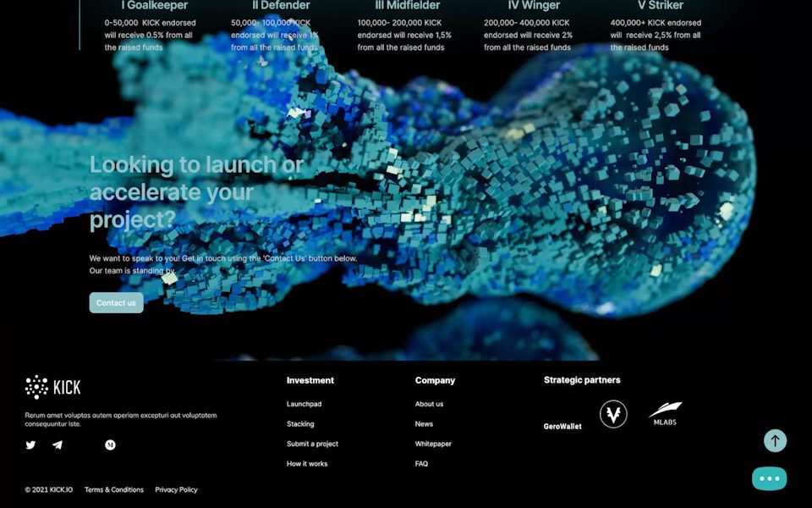Screen dimensions: 812x508
Task: Open Submit a project link
Action: (x=312, y=444)
